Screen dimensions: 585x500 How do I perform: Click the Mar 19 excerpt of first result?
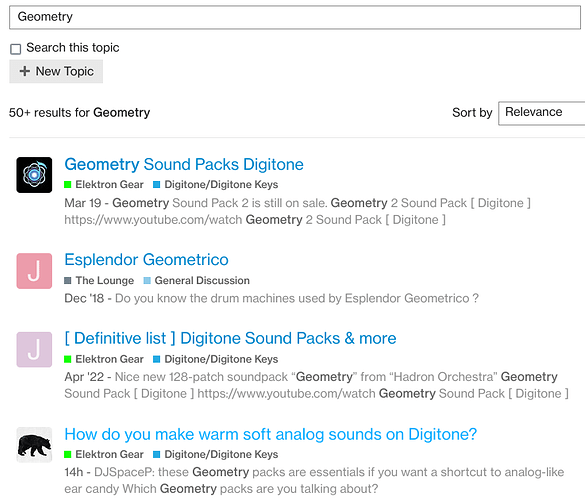[297, 211]
